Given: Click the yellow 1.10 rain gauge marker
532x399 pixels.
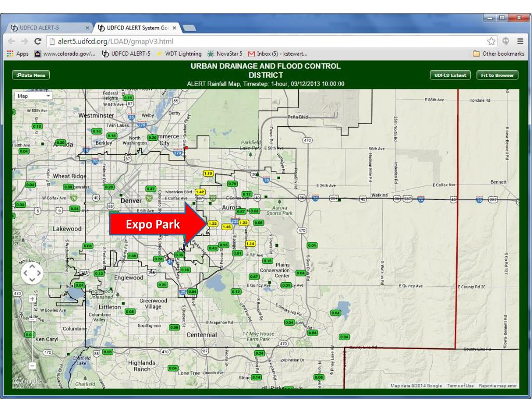Looking at the screenshot, I should pos(208,174).
